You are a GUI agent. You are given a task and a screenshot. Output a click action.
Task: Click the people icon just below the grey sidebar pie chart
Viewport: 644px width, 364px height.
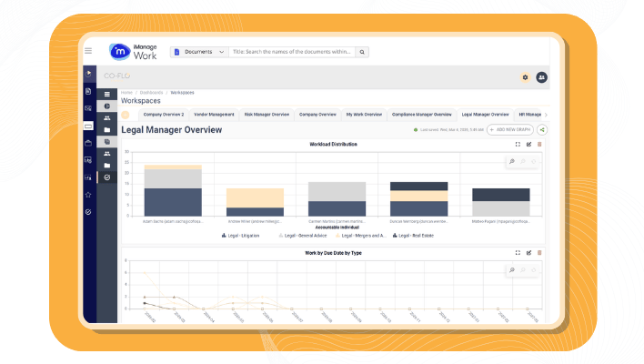coord(107,118)
